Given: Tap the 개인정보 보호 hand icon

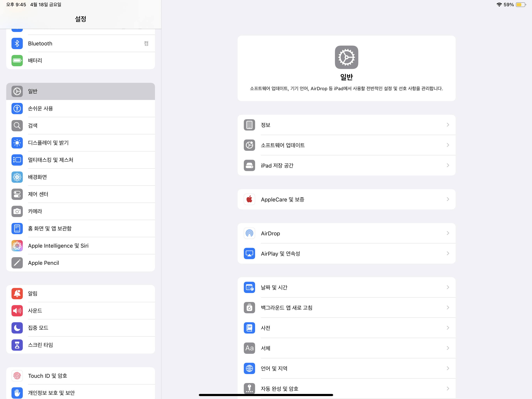Looking at the screenshot, I should 17,393.
